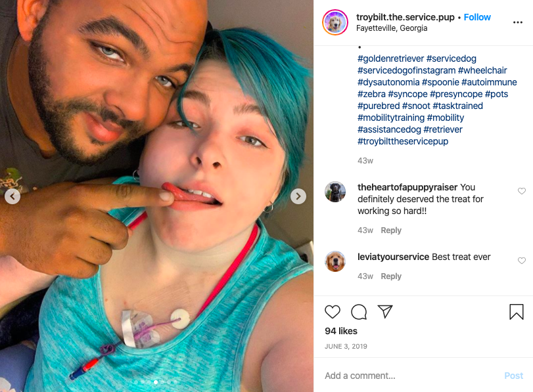Follow troybilt.the.service.pup
Image resolution: width=533 pixels, height=392 pixels.
(477, 17)
